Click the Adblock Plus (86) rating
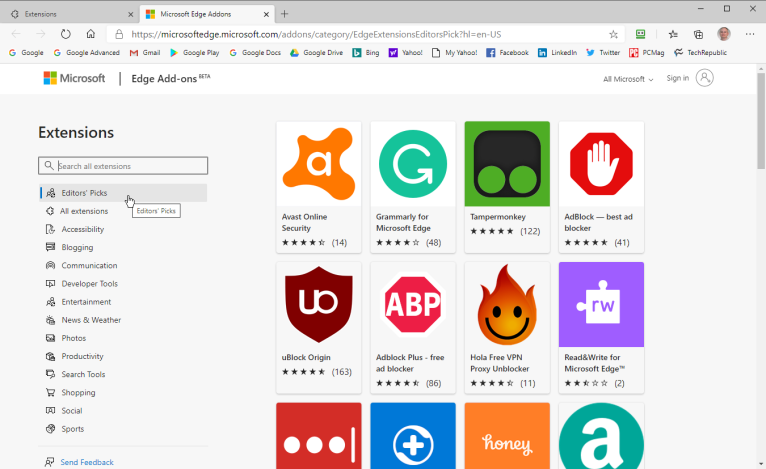This screenshot has height=469, width=766. pyautogui.click(x=408, y=383)
